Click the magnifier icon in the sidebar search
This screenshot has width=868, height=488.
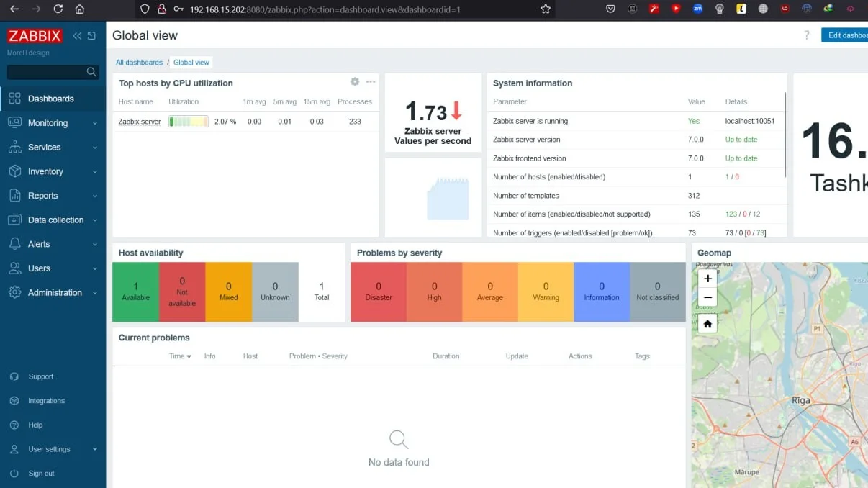[91, 72]
